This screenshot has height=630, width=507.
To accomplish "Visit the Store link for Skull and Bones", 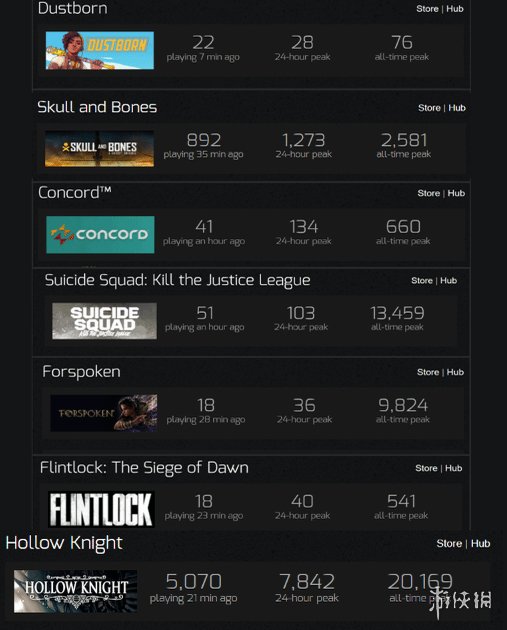I will [x=429, y=108].
